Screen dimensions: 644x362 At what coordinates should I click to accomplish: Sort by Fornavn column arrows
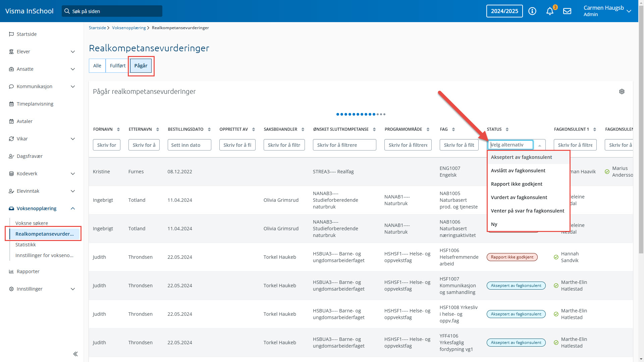point(118,129)
